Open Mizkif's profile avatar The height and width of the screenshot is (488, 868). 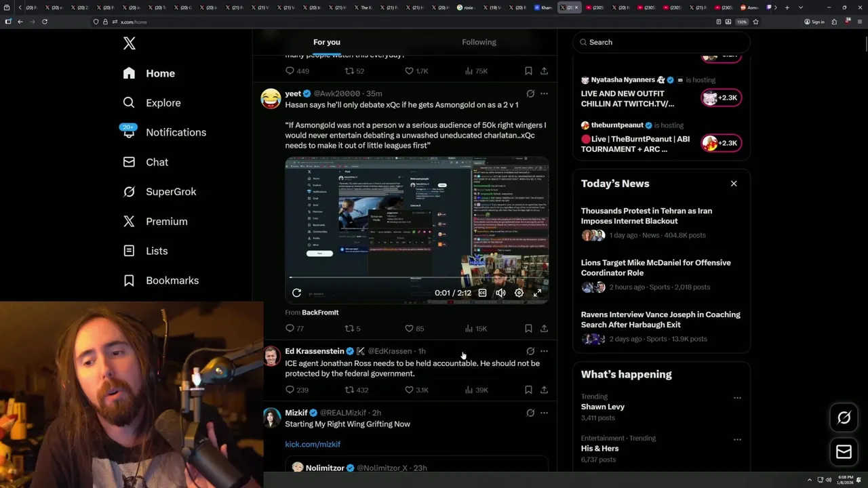point(271,418)
